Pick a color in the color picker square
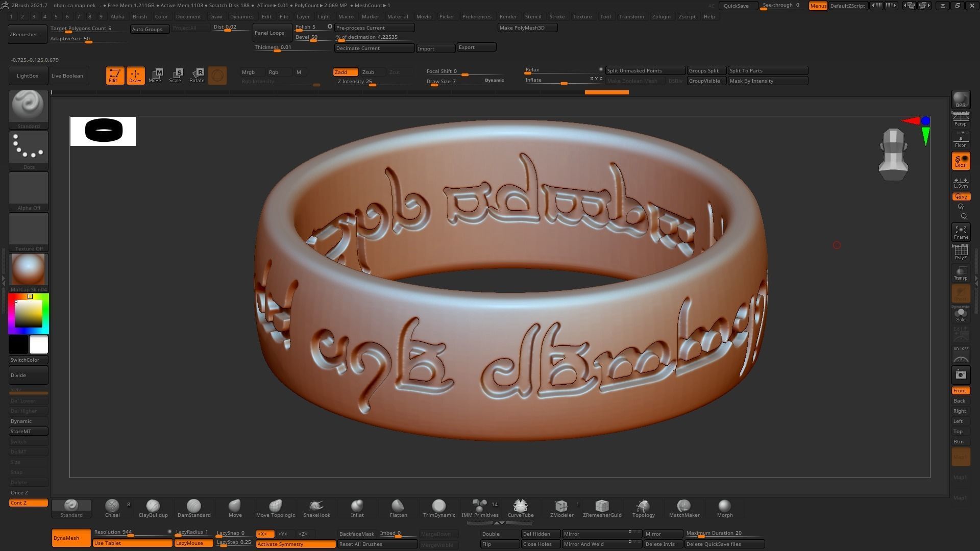The width and height of the screenshot is (980, 551). pyautogui.click(x=29, y=314)
